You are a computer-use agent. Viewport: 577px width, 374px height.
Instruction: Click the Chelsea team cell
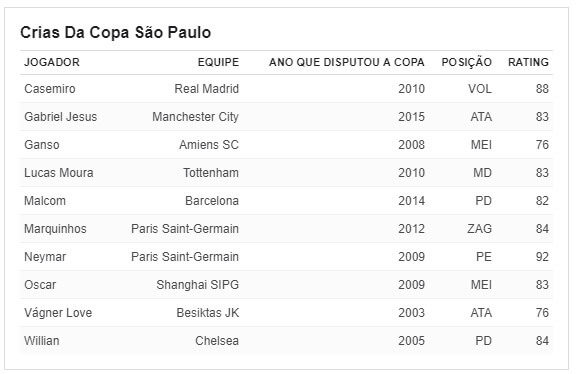217,341
